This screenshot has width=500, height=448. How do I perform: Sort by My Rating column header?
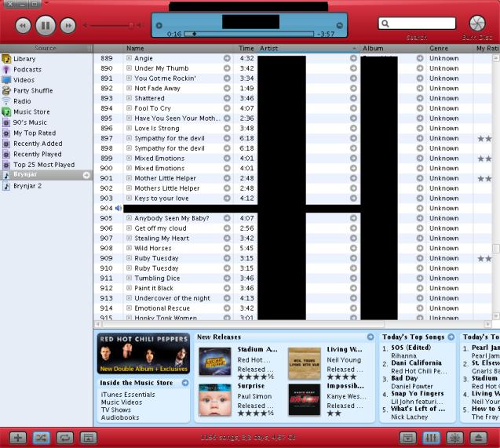(x=487, y=48)
